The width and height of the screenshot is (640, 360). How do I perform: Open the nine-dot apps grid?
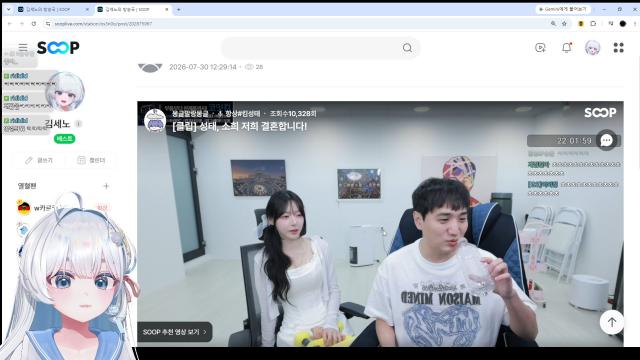pyautogui.click(x=618, y=48)
